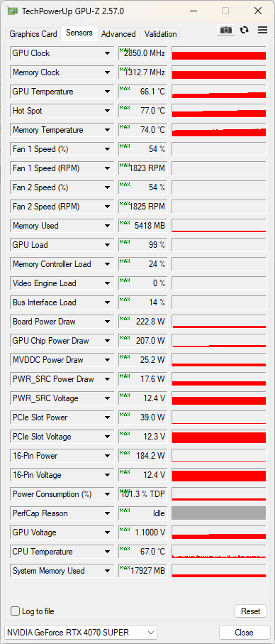This screenshot has height=644, width=275.
Task: Click the GPU-Z app icon in title bar
Action: tap(12, 11)
